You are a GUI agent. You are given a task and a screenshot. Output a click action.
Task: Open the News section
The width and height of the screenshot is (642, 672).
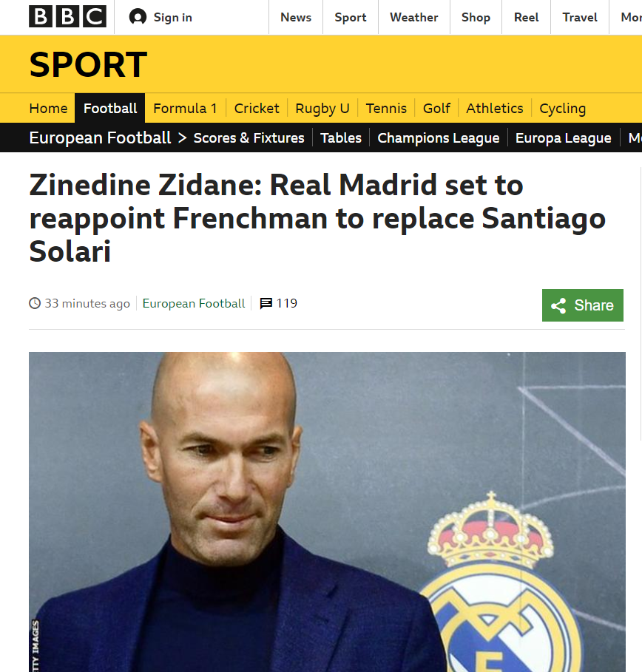(296, 17)
